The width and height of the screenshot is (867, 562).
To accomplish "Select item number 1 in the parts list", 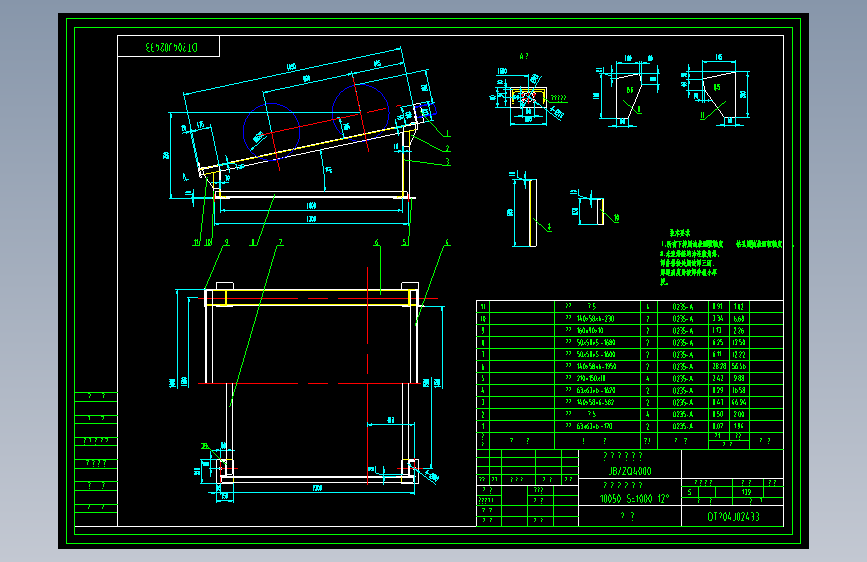I will click(483, 426).
